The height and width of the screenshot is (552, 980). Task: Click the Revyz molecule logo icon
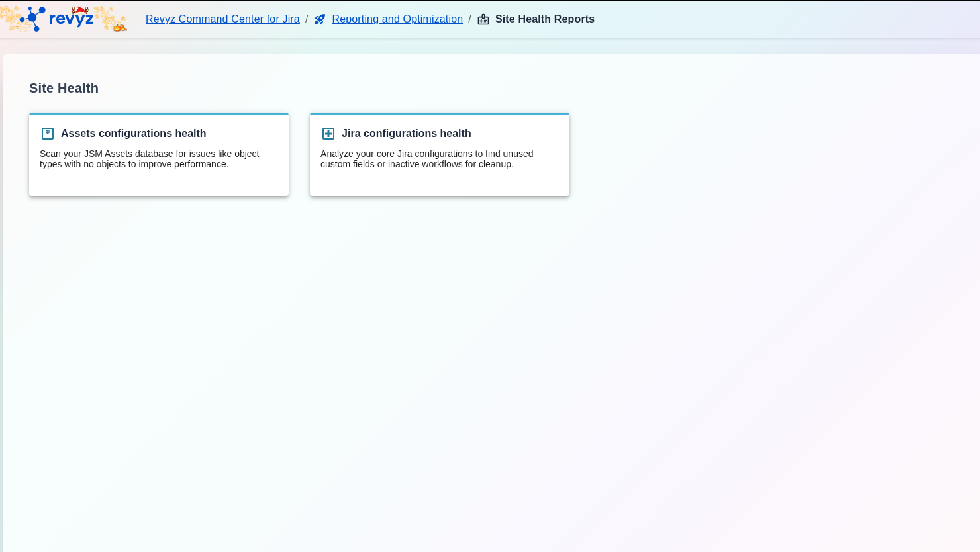click(x=33, y=19)
